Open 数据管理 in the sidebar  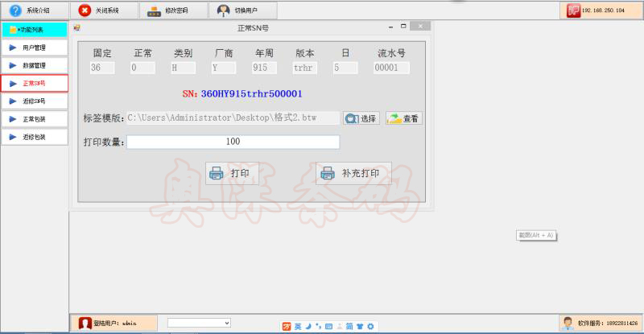tap(34, 65)
